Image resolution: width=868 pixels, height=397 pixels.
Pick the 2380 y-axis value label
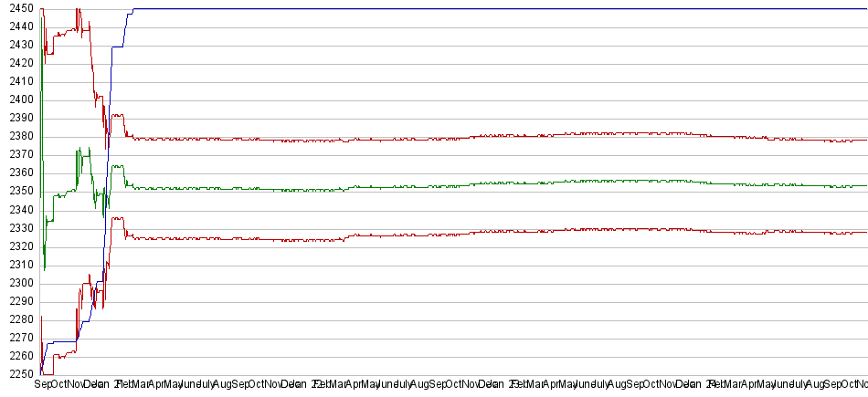pos(17,136)
